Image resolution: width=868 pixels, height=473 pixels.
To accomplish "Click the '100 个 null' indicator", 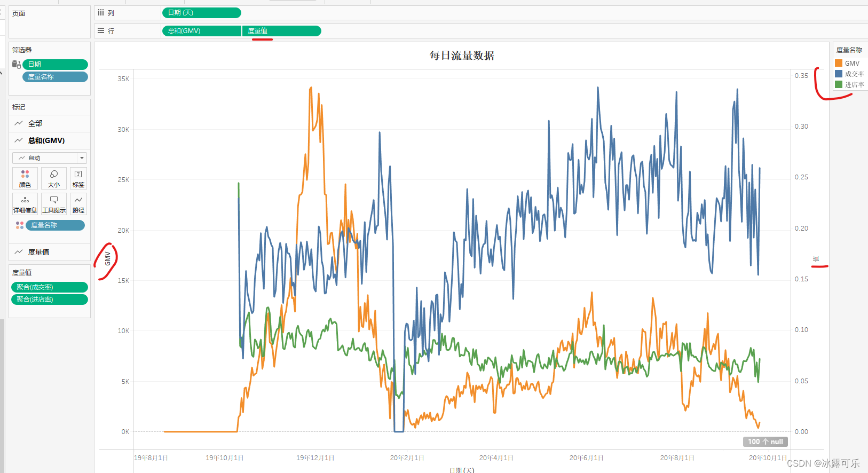I will (765, 442).
